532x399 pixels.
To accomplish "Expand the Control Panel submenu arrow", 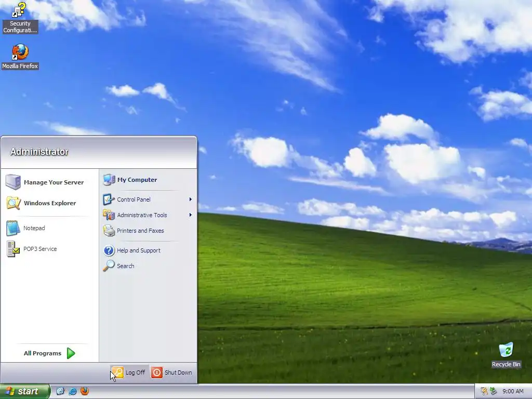I will pyautogui.click(x=191, y=199).
